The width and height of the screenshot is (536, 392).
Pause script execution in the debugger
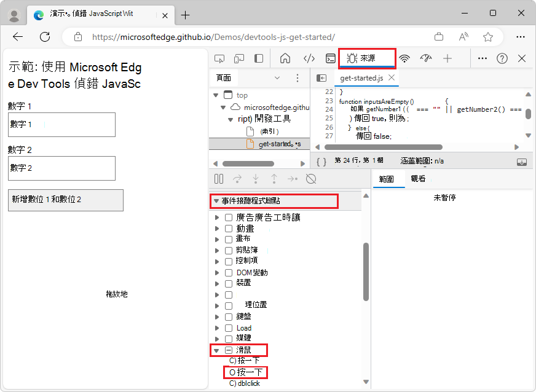(218, 179)
